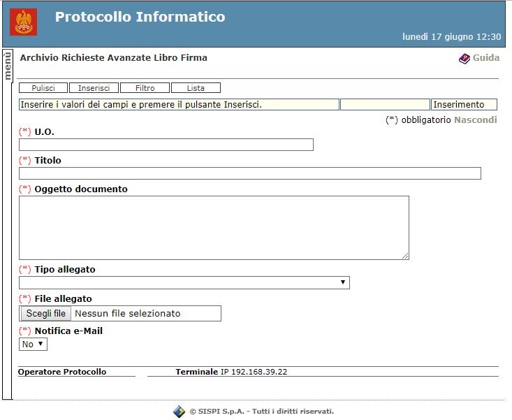The height and width of the screenshot is (420, 512).
Task: Focus the Titolo input field
Action: click(250, 173)
